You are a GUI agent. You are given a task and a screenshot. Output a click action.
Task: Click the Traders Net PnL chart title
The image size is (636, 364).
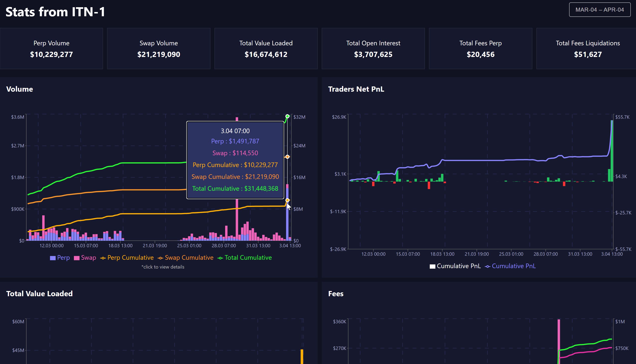(356, 89)
